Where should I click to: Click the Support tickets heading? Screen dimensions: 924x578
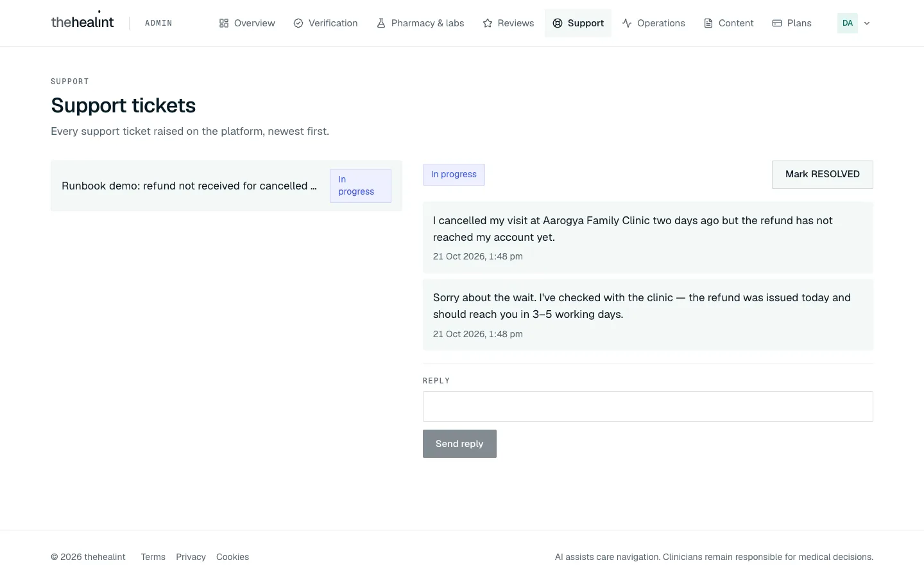tap(123, 105)
